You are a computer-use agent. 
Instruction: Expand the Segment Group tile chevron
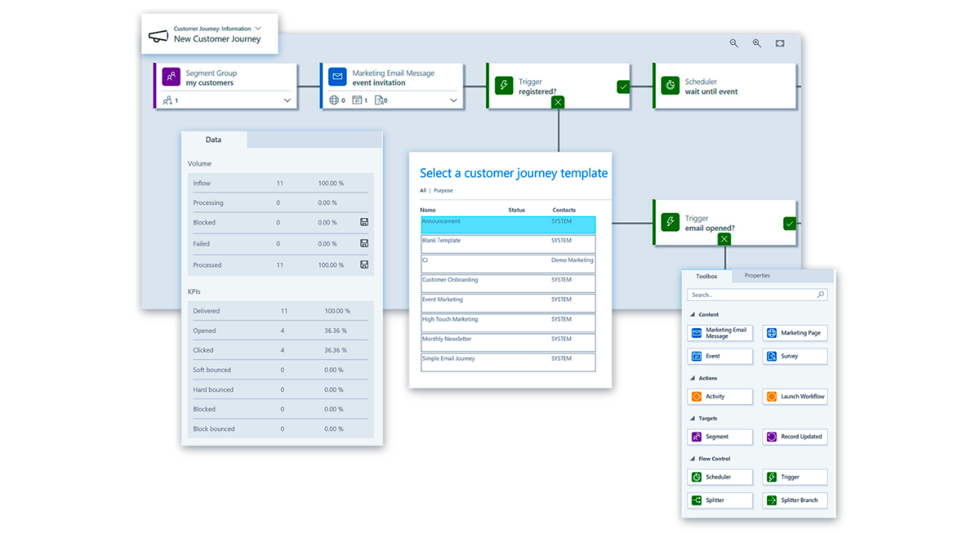click(x=287, y=101)
